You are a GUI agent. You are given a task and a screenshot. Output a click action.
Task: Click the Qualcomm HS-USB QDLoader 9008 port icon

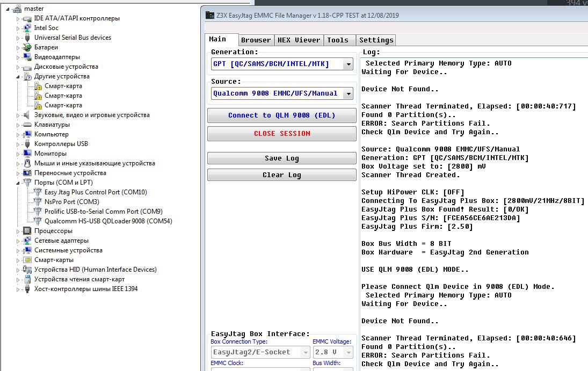(38, 221)
